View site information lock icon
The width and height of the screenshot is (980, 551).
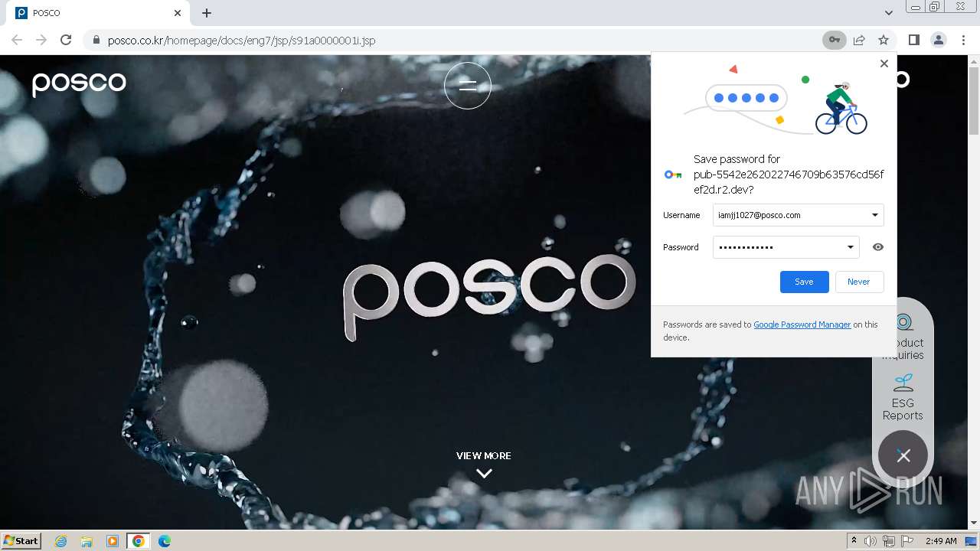pyautogui.click(x=96, y=40)
